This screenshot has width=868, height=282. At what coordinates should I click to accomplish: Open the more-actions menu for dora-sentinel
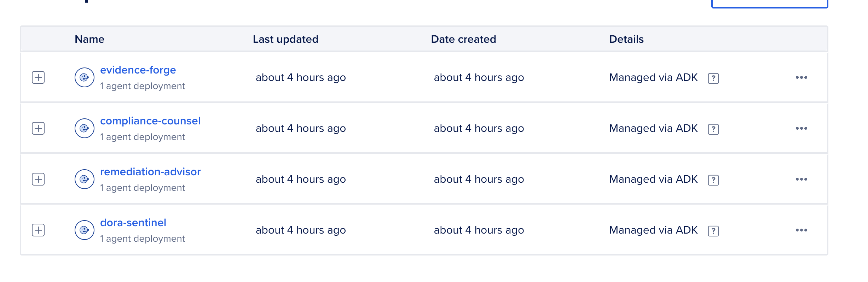[801, 230]
